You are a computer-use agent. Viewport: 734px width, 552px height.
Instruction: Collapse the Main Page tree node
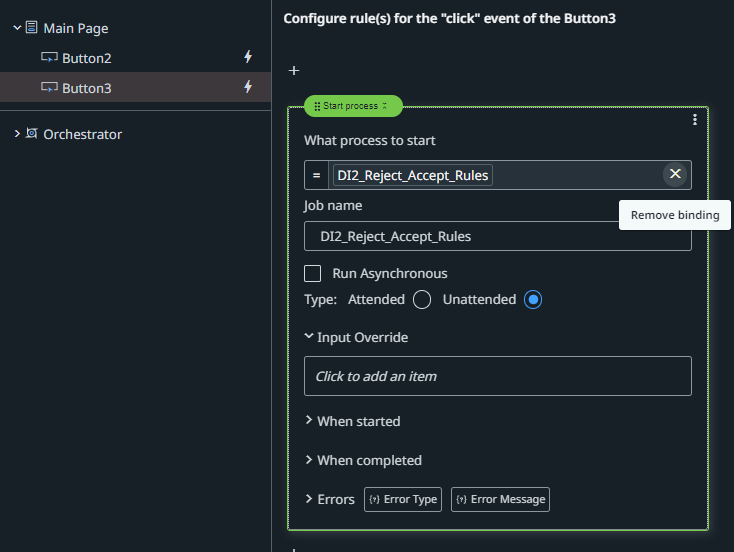[x=17, y=28]
